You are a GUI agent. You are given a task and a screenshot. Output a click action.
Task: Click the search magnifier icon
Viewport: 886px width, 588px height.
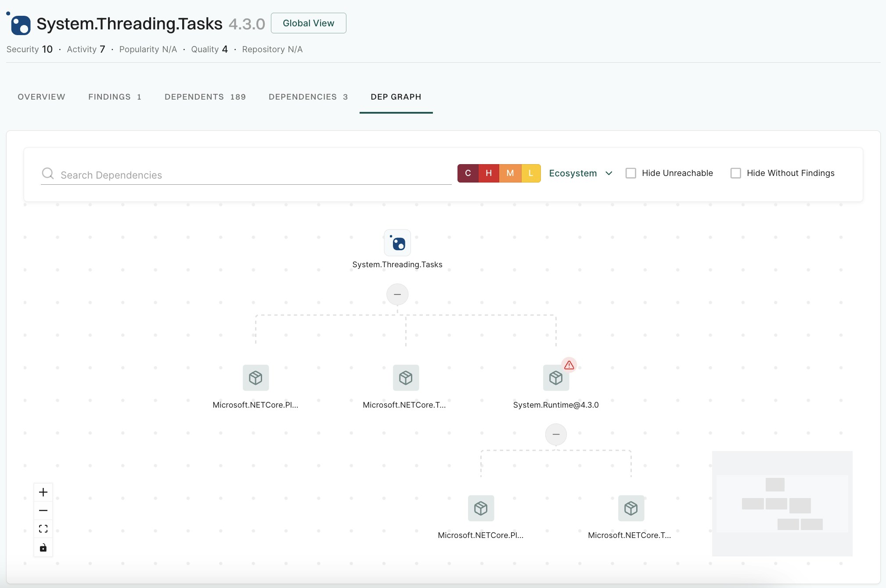[48, 174]
